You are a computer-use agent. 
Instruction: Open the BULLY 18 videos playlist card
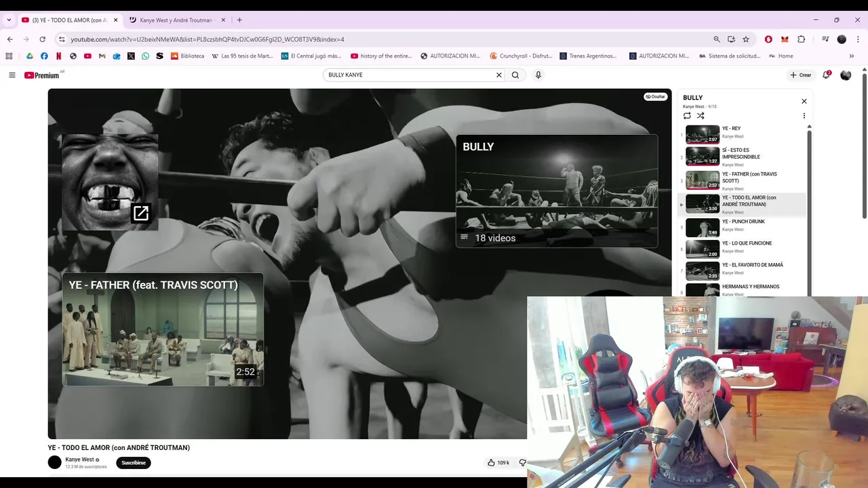pos(557,191)
